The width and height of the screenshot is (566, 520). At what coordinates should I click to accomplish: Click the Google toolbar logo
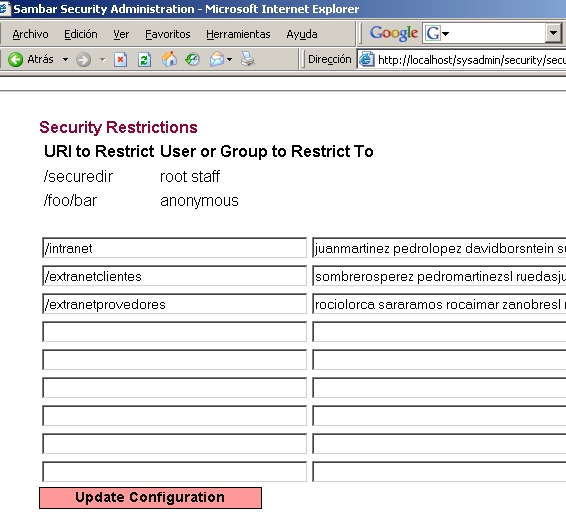click(393, 34)
